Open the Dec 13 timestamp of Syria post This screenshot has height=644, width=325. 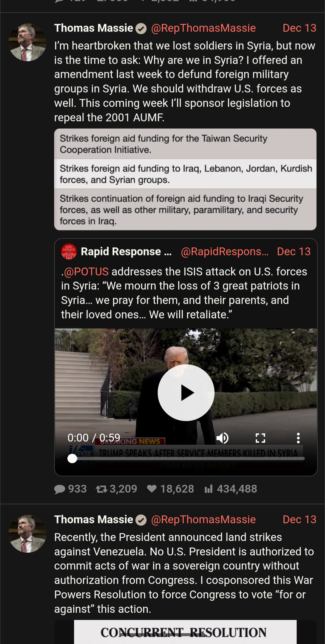pyautogui.click(x=299, y=28)
